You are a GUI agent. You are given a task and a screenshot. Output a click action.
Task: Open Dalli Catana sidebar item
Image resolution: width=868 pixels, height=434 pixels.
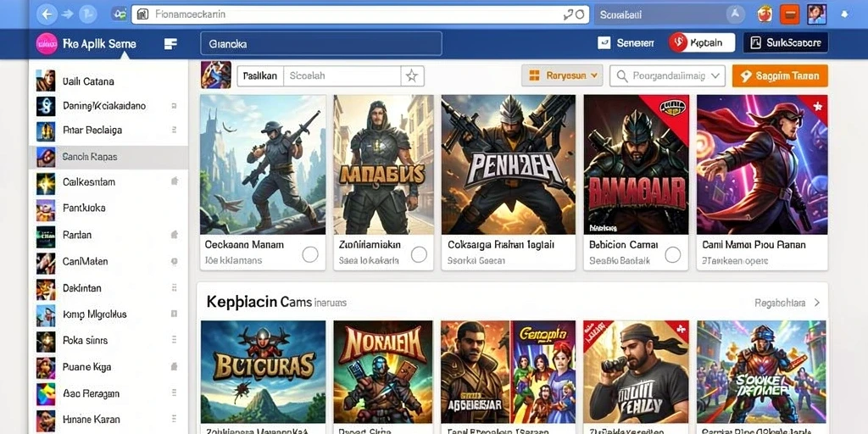pyautogui.click(x=108, y=81)
